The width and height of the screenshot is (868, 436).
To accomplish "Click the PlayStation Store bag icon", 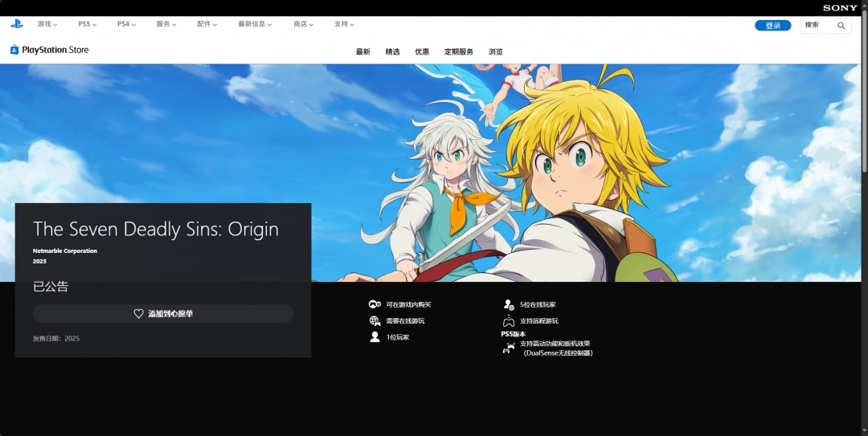I will (x=14, y=50).
